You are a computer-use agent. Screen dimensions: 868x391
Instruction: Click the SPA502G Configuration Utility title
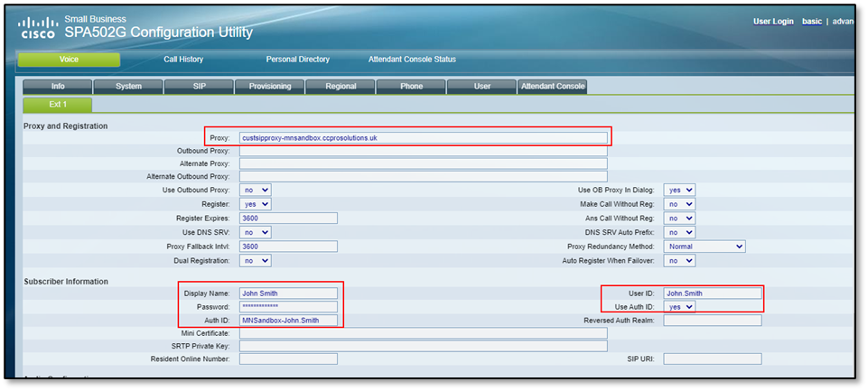[x=159, y=33]
